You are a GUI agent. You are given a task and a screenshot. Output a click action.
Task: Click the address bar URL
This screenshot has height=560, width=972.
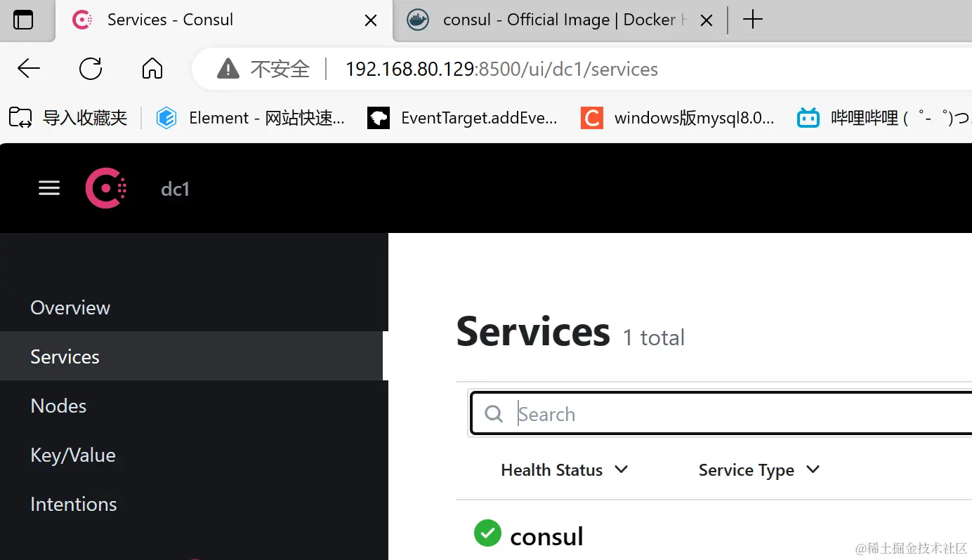pos(501,69)
